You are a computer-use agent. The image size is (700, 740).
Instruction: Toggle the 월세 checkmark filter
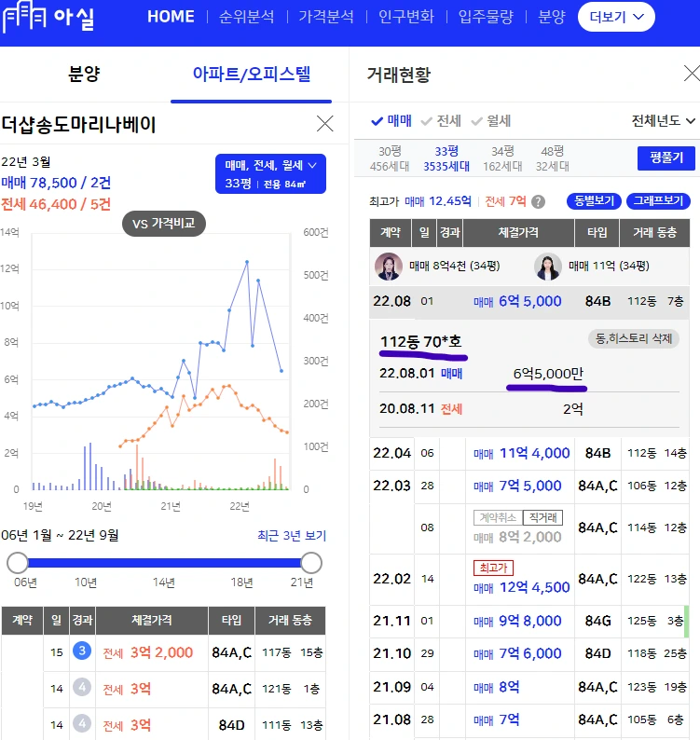point(491,121)
